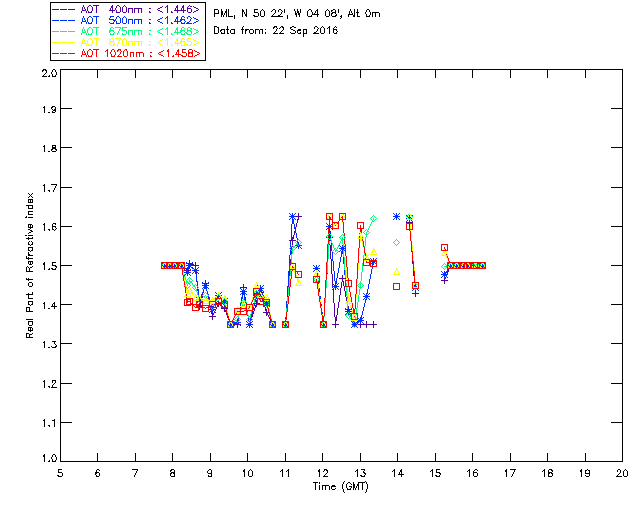Click x-axis tick label 19
The height and width of the screenshot is (512, 640).
(585, 473)
